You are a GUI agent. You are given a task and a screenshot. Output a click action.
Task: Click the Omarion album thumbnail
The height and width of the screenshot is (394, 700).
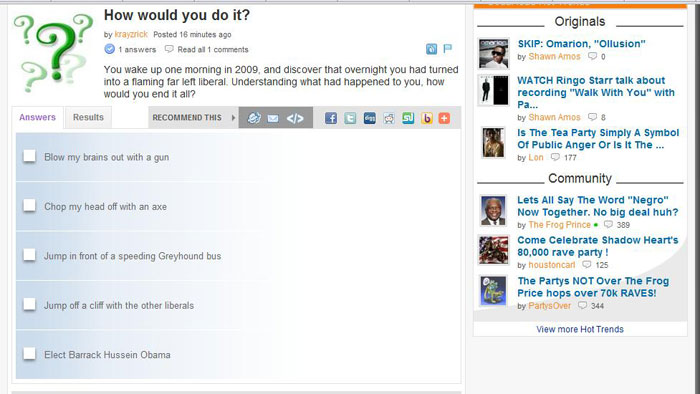[493, 53]
